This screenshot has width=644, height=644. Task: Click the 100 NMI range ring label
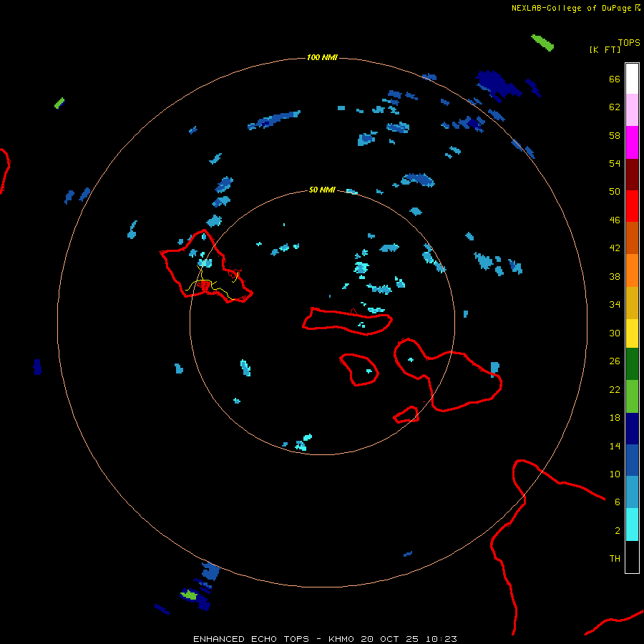click(x=322, y=57)
